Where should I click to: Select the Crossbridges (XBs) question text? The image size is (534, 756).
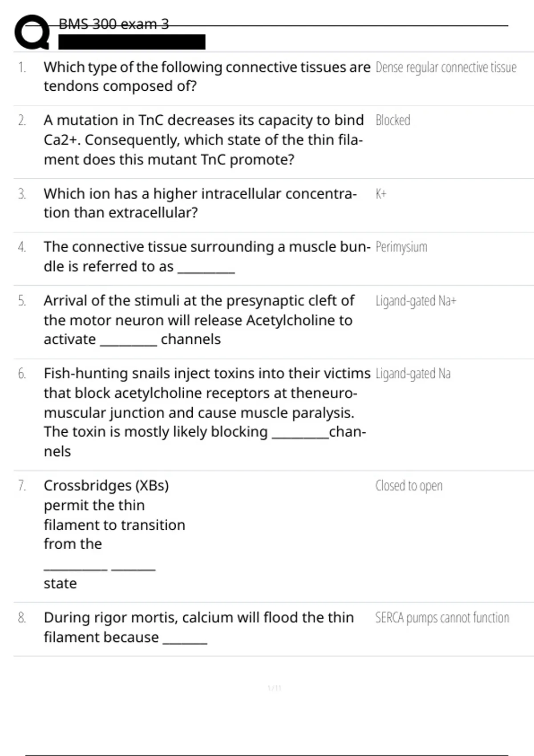click(x=114, y=534)
